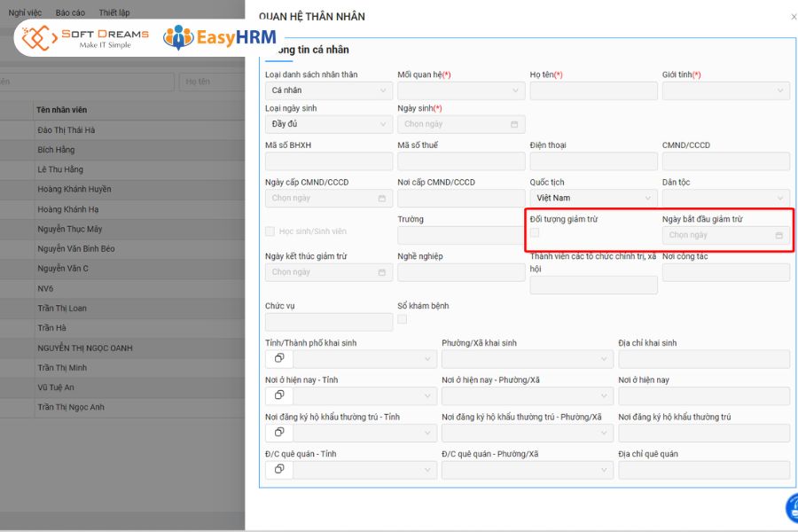
Task: Click the Họ tên input field in dialog
Action: click(593, 90)
